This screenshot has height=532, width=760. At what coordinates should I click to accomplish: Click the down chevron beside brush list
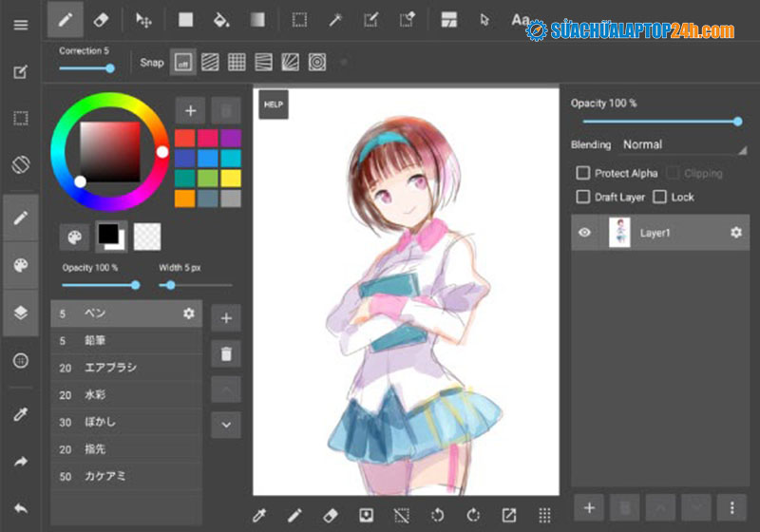(x=226, y=424)
